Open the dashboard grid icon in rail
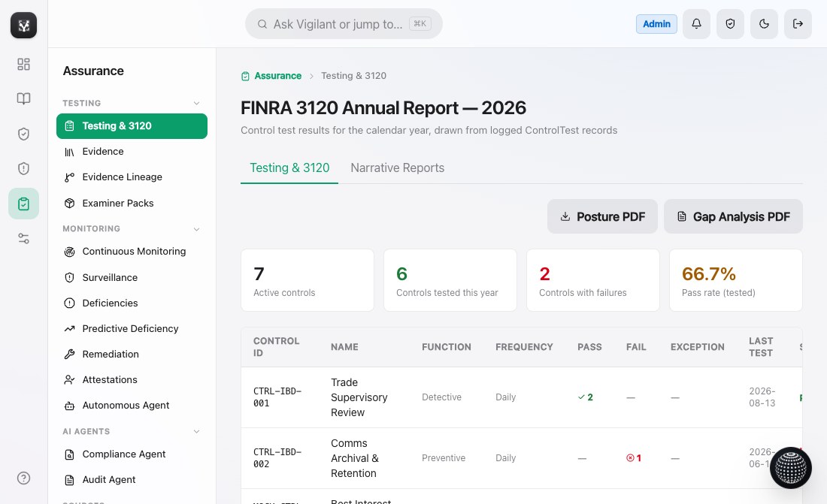This screenshot has height=504, width=827. (x=24, y=65)
